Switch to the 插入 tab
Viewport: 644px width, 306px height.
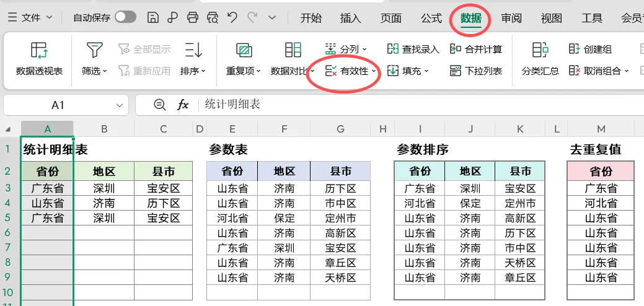[x=350, y=18]
